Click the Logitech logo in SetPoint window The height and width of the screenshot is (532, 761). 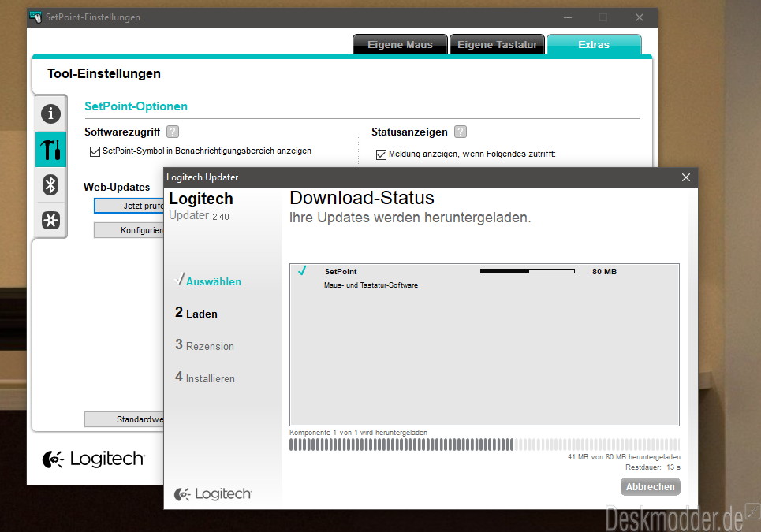pyautogui.click(x=94, y=459)
